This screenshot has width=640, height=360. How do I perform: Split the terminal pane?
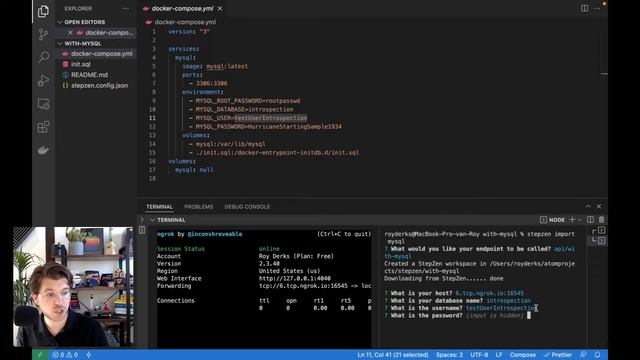(x=590, y=220)
